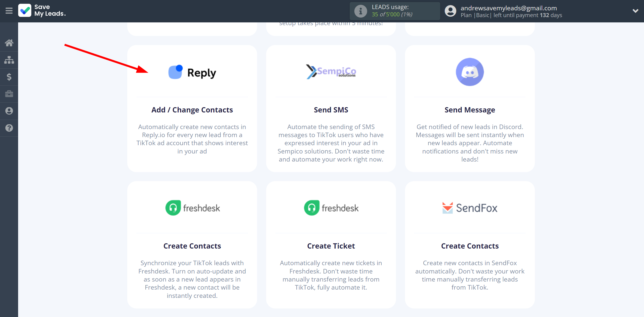The height and width of the screenshot is (317, 644).
Task: Open billing dollar icon in sidebar
Action: 9,77
